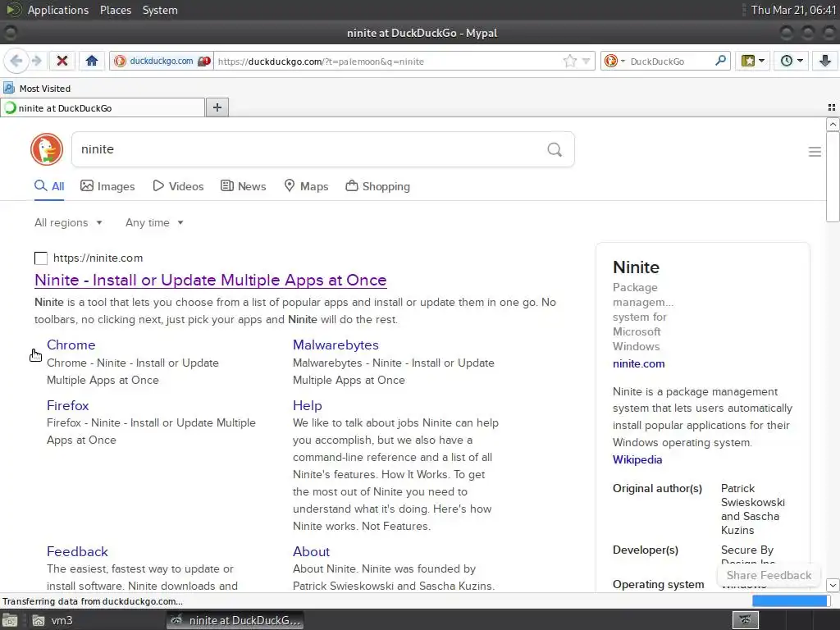The image size is (840, 630).
Task: Open the Chrome sitelink
Action: click(x=71, y=345)
